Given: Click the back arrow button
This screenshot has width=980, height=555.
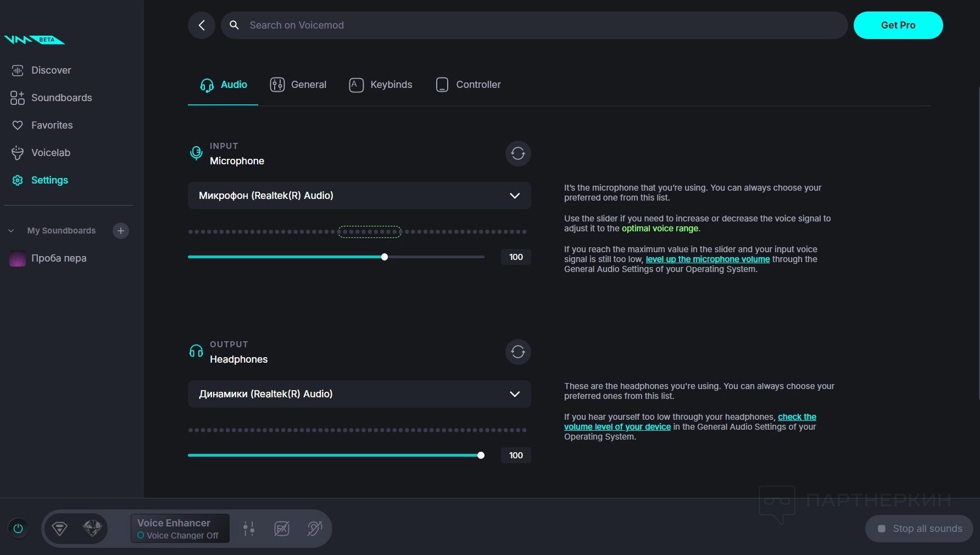Looking at the screenshot, I should point(202,25).
